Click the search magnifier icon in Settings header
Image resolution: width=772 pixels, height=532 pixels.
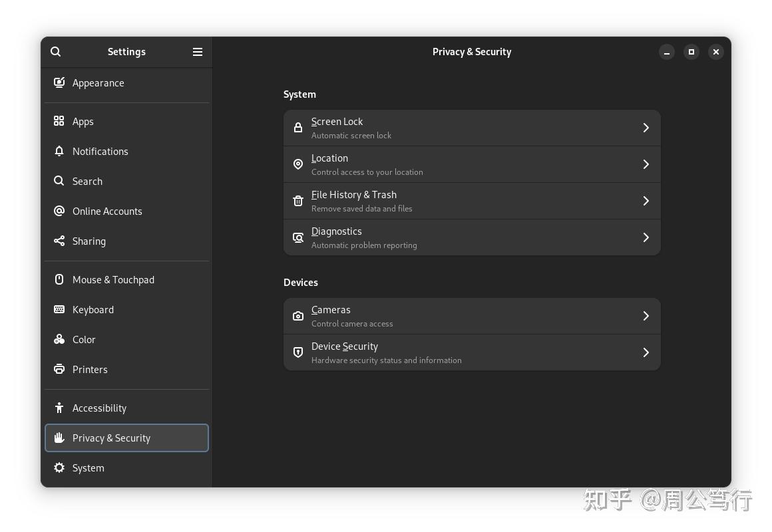tap(56, 52)
